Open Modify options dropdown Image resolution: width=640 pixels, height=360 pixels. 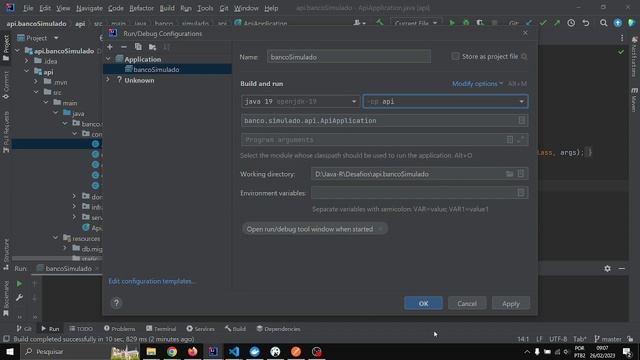[x=477, y=84]
